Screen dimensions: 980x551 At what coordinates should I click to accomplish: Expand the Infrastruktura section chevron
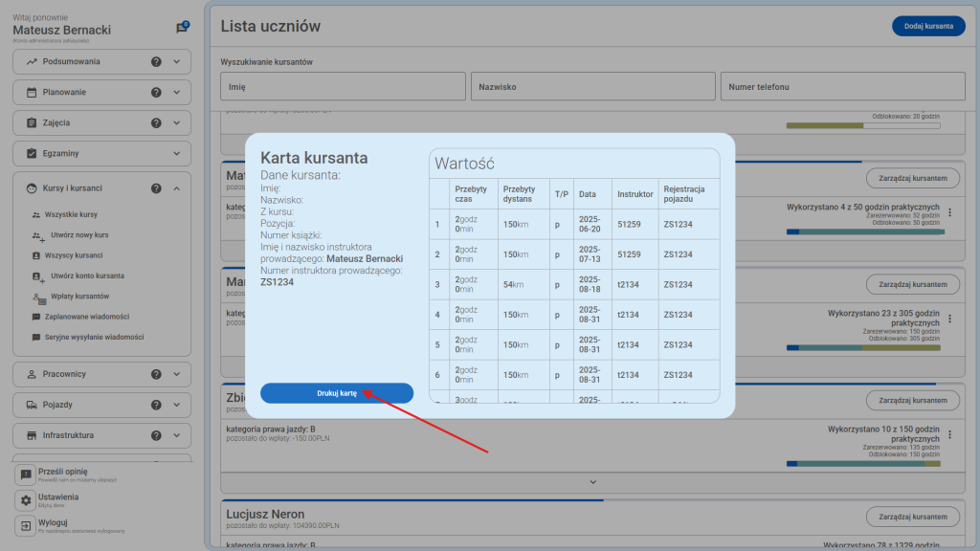pos(177,435)
